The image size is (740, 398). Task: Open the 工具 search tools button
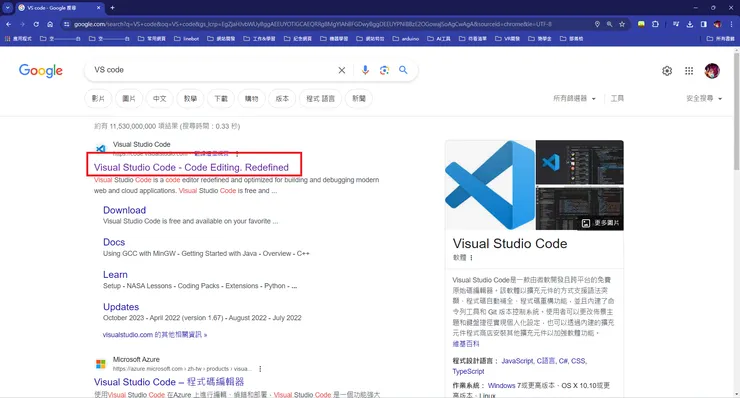coord(617,98)
